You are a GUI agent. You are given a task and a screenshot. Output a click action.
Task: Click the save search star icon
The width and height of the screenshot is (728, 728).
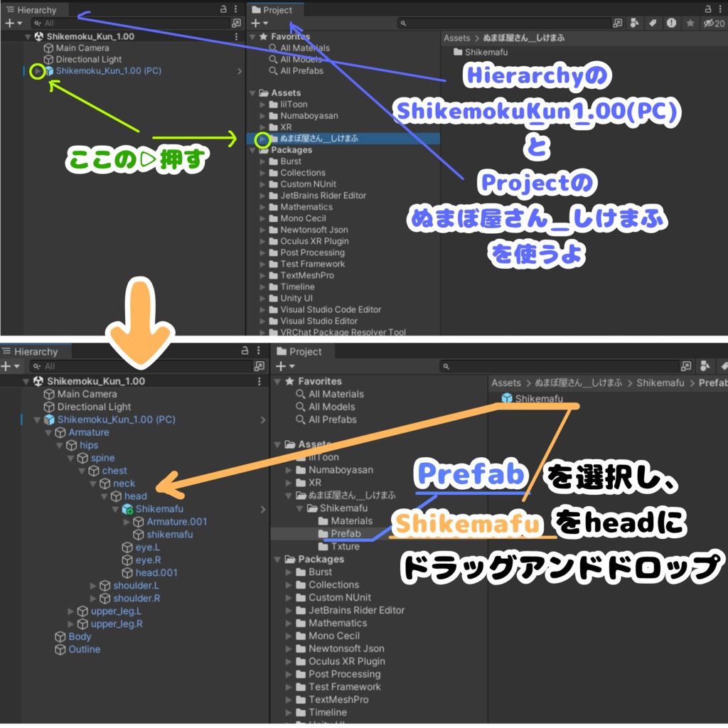[690, 23]
